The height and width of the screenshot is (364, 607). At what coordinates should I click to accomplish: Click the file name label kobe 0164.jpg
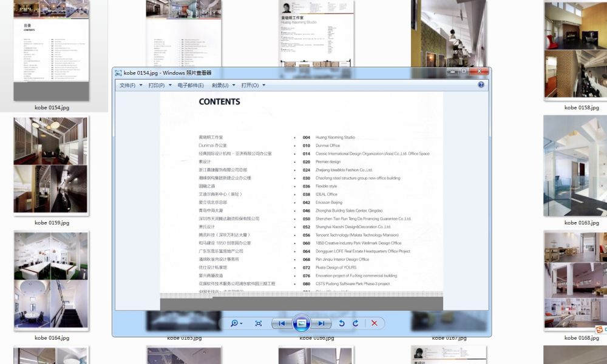[52, 338]
